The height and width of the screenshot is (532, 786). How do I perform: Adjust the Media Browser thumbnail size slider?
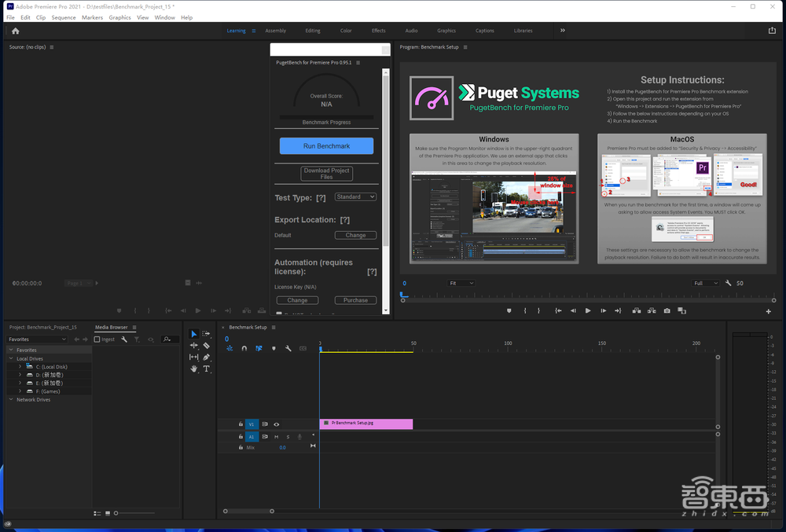point(116,513)
